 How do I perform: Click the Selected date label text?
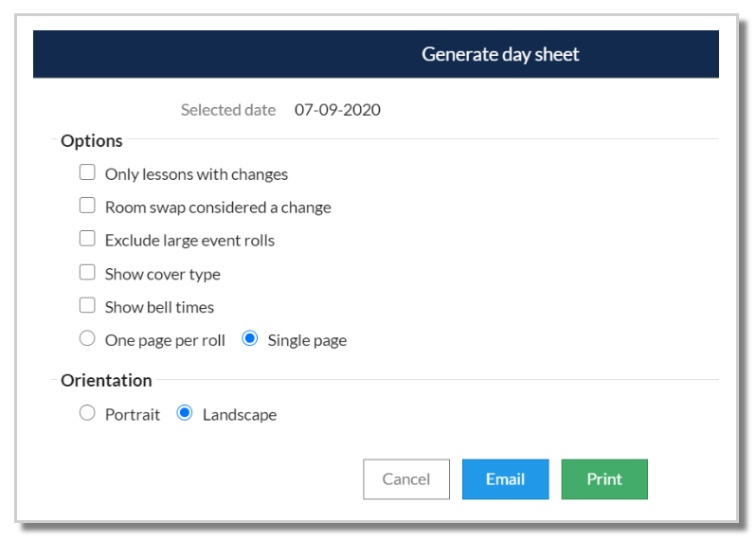click(228, 110)
